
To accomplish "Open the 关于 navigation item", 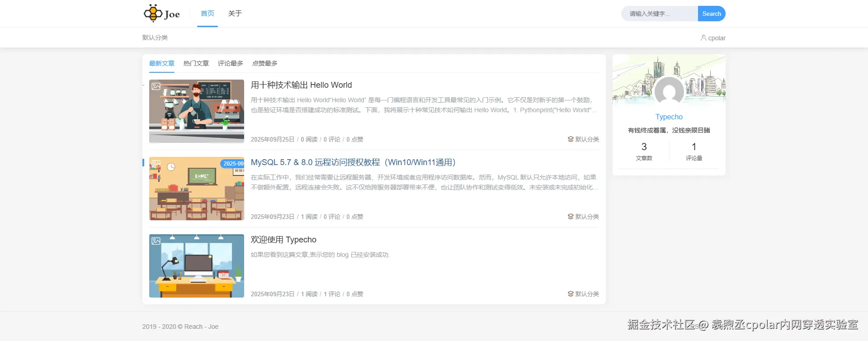I will (x=235, y=14).
